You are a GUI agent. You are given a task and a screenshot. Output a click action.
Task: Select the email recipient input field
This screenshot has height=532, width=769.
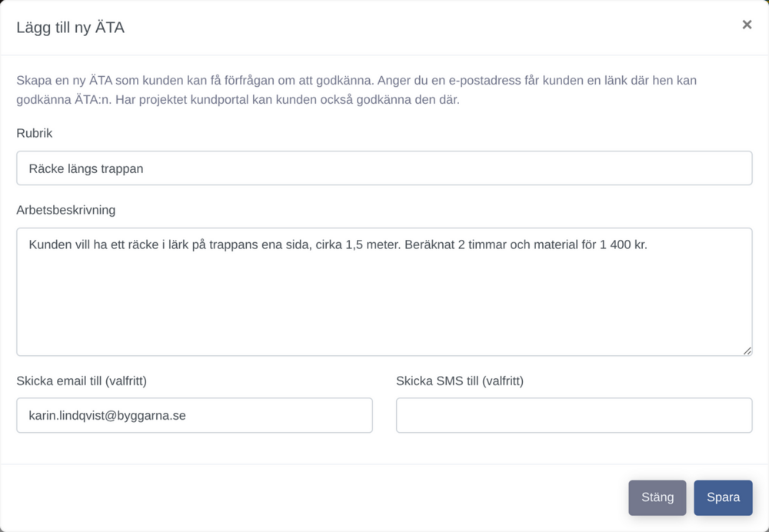195,415
